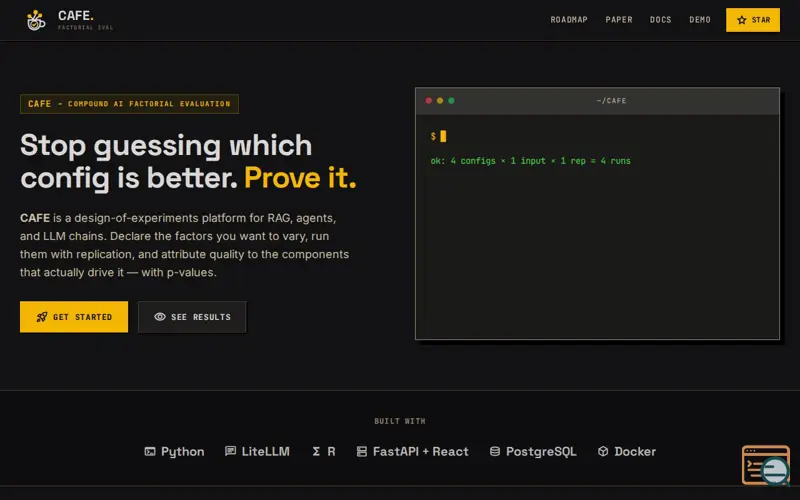Viewport: 800px width, 500px height.
Task: Open the ROADMAP nav link
Action: 569,20
